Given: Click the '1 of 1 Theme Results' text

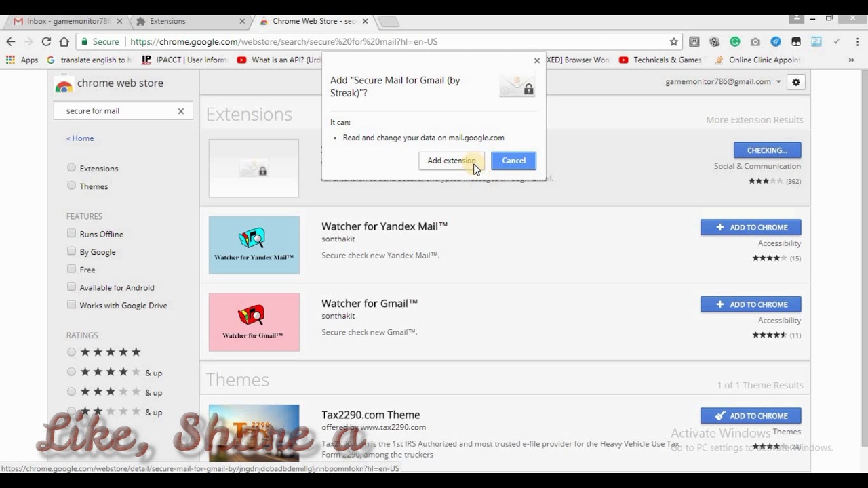Looking at the screenshot, I should tap(760, 385).
